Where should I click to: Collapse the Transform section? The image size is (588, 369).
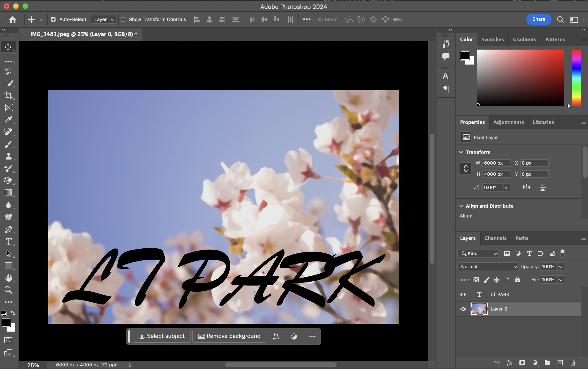pos(461,152)
